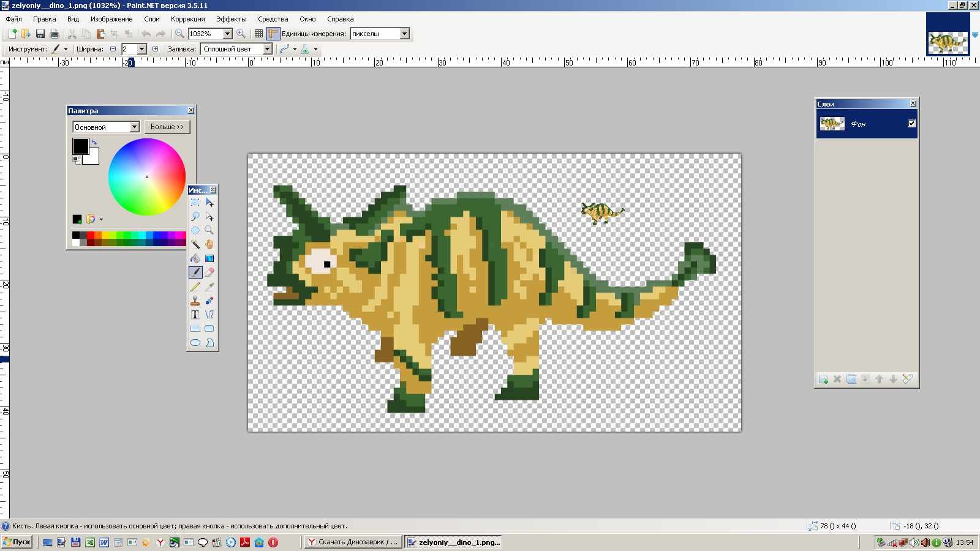This screenshot has width=980, height=551.
Task: Select the Text tool
Action: point(195,315)
